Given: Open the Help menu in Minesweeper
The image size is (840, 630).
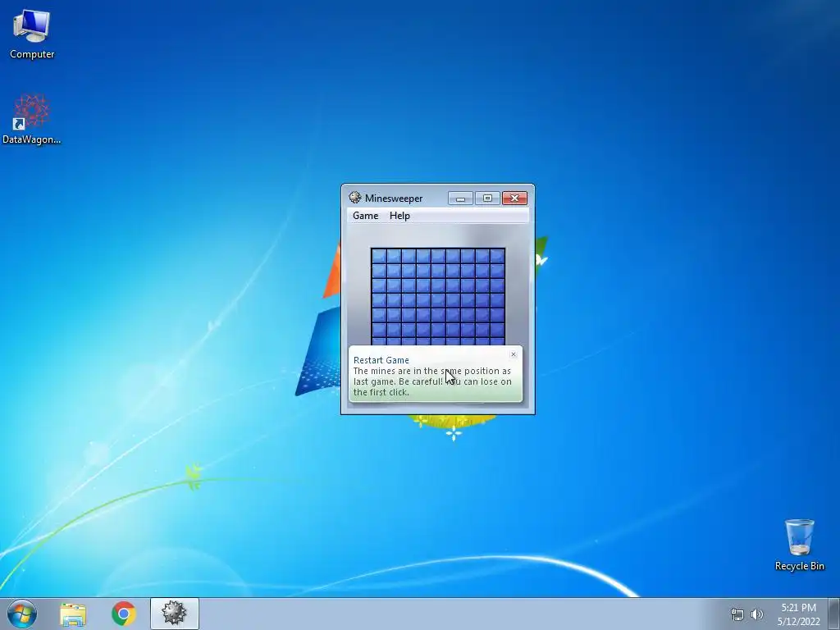Looking at the screenshot, I should click(399, 216).
